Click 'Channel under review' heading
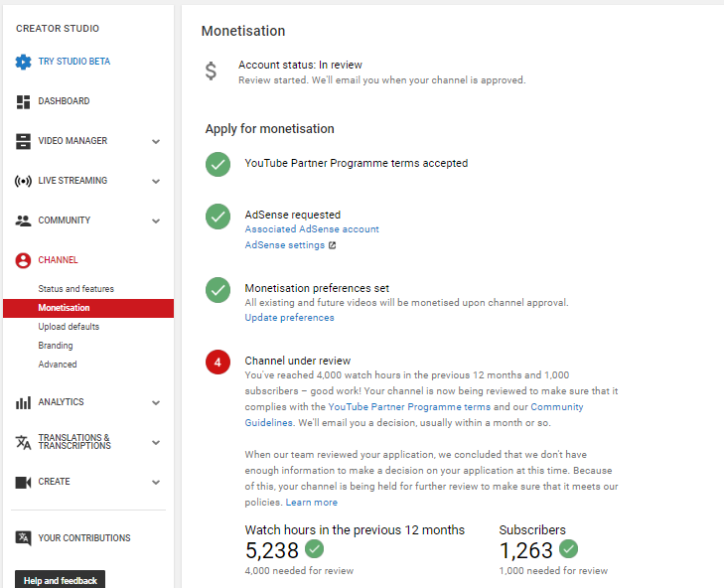Viewport: 724px width, 588px height. 297,361
